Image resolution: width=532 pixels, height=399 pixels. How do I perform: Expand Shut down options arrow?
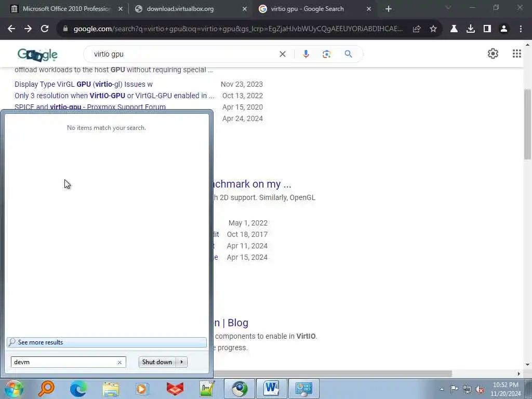point(182,362)
